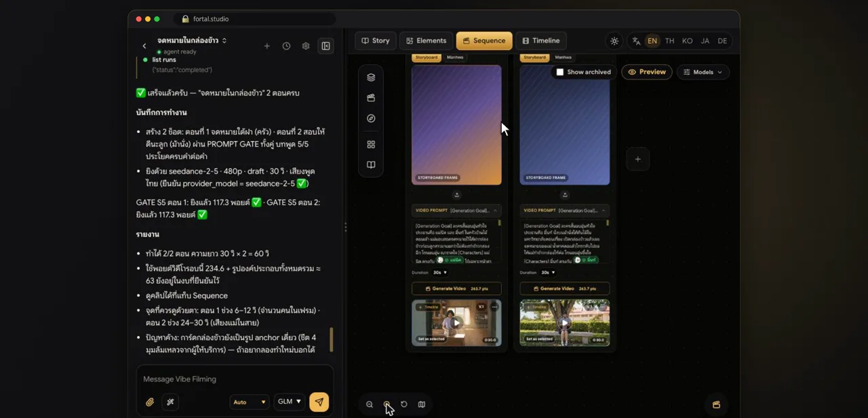Collapse the chat side panel
Image resolution: width=868 pixels, height=418 pixels.
(x=325, y=46)
